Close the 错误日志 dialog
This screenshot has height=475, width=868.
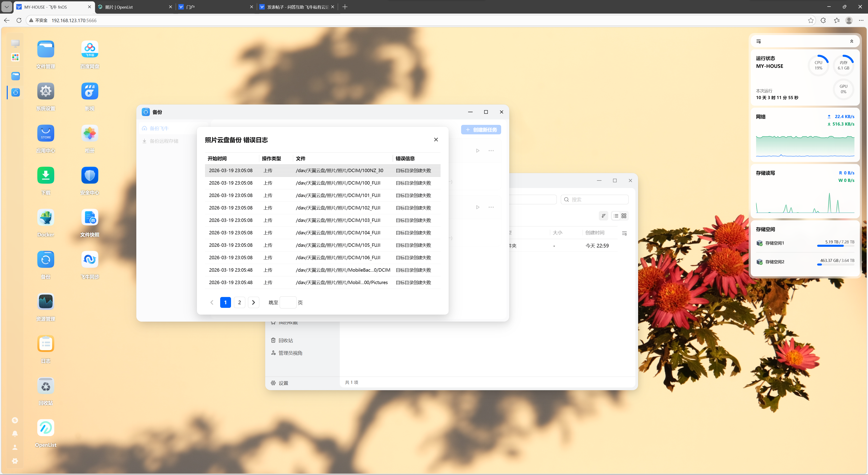436,140
